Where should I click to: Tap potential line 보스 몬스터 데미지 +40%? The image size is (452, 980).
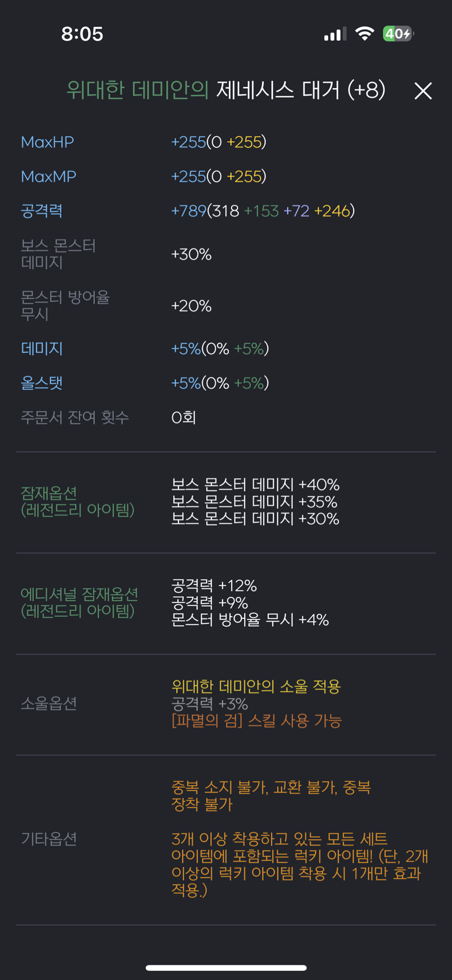click(x=255, y=484)
